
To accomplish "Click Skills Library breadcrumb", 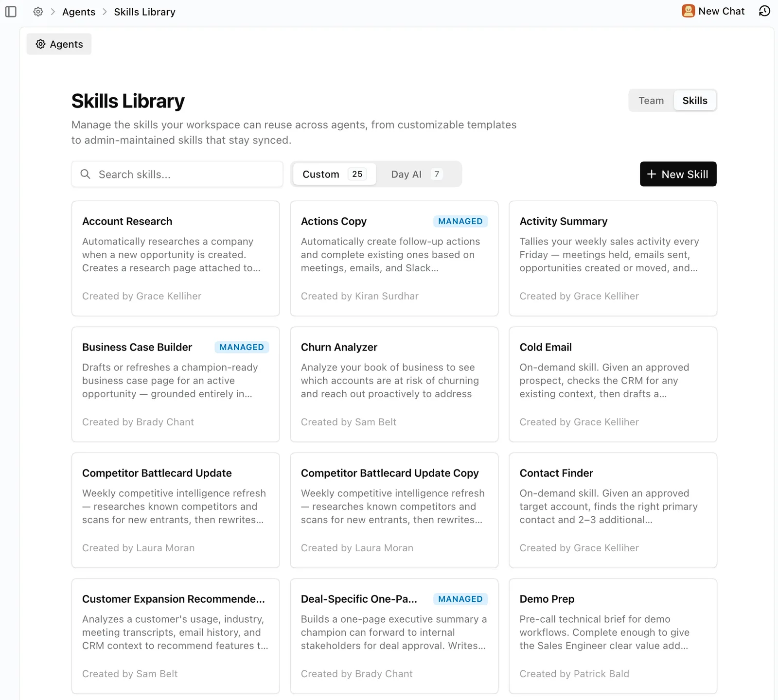I will 144,12.
